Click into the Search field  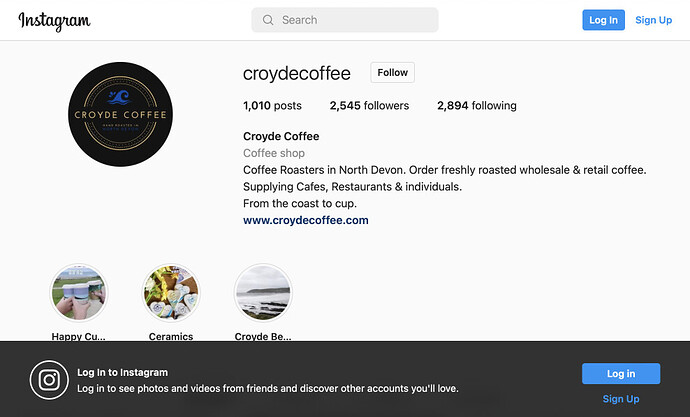coord(345,20)
